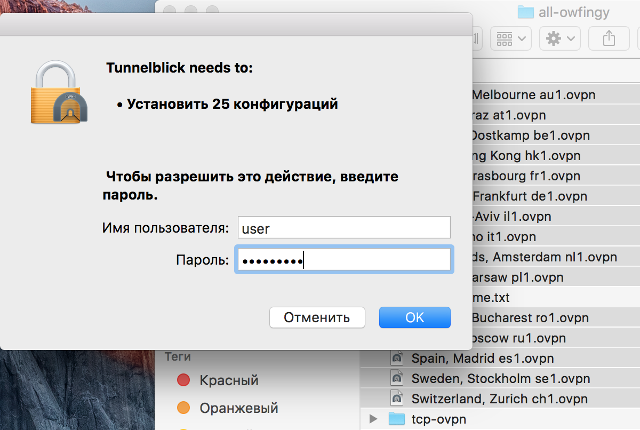Click the Finder share button
Viewport: 640px width, 430px height.
[609, 39]
